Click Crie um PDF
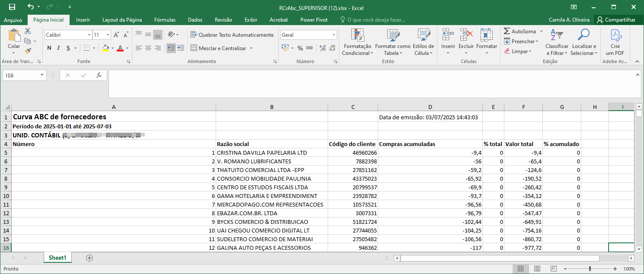This screenshot has height=274, width=644. 615,42
